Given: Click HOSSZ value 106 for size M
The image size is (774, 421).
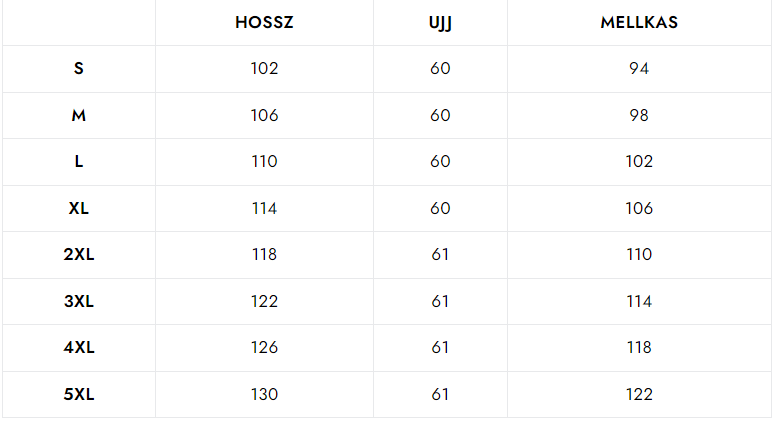Looking at the screenshot, I should [264, 115].
